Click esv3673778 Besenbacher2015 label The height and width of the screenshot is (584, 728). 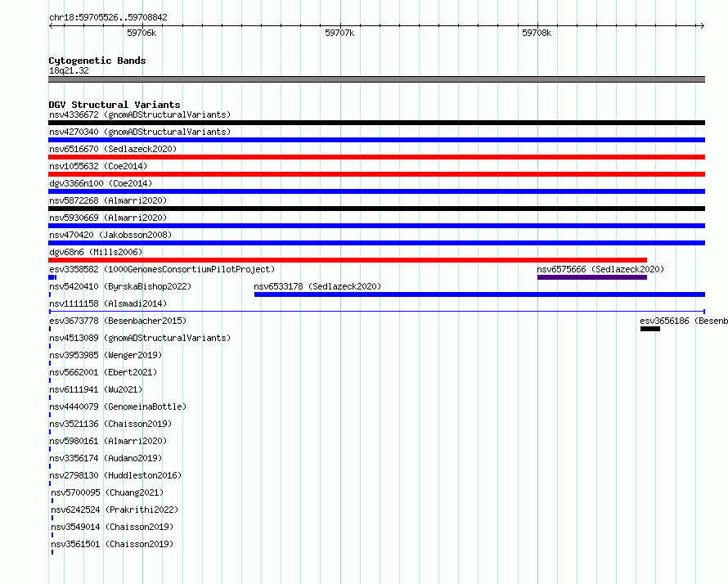click(x=118, y=321)
